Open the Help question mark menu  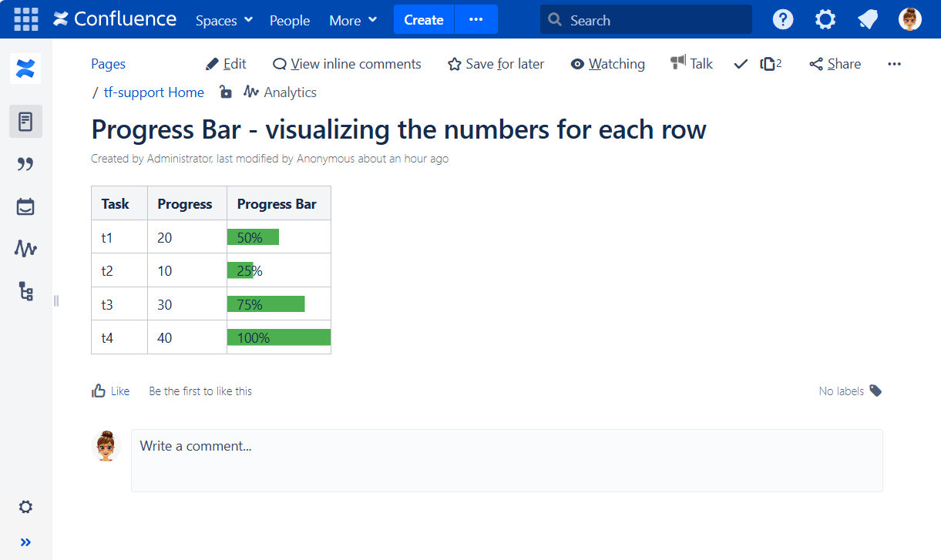pos(783,19)
